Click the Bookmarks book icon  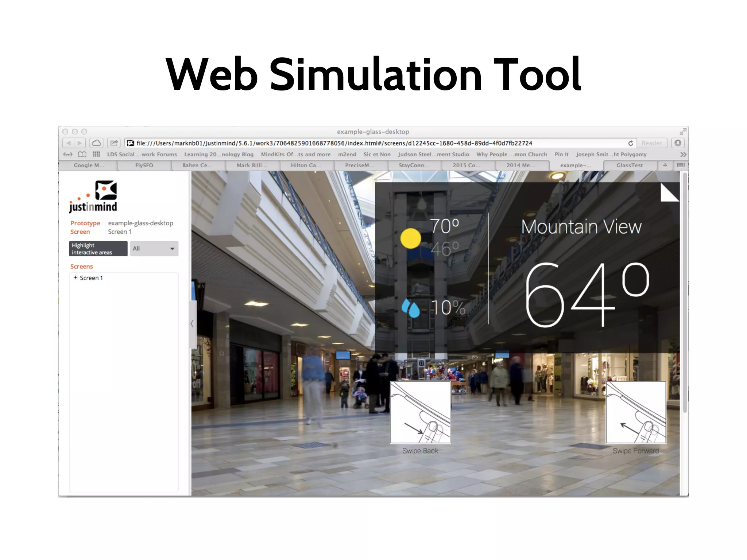82,154
